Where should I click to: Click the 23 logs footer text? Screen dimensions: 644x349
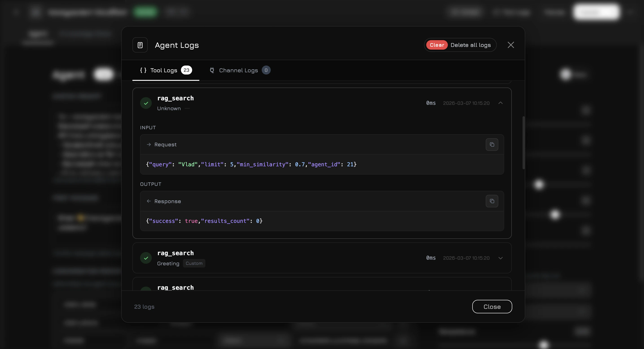pos(144,307)
